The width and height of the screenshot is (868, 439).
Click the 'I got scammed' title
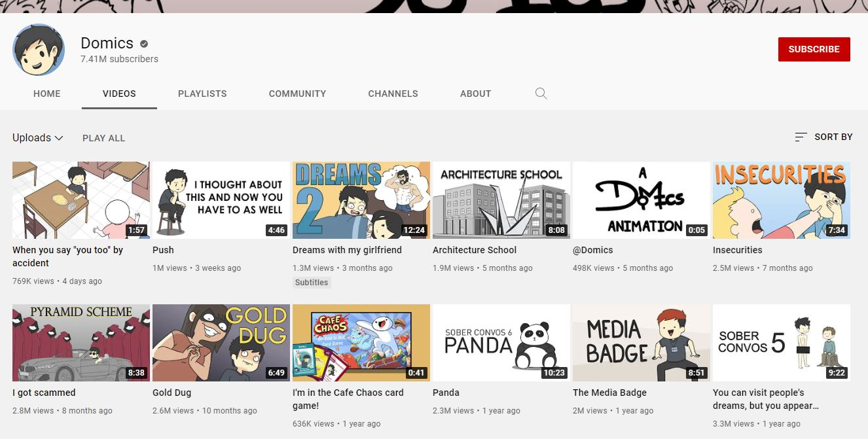point(44,393)
